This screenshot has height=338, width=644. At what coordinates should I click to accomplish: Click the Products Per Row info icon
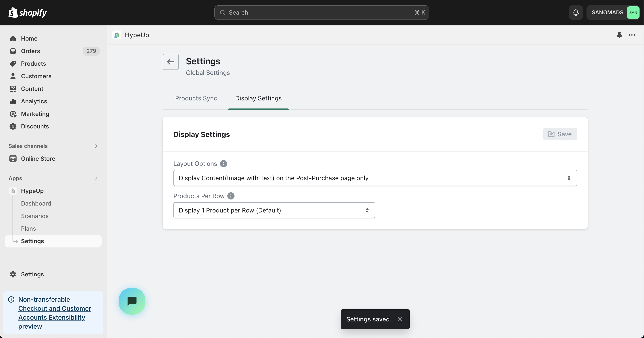click(x=231, y=196)
